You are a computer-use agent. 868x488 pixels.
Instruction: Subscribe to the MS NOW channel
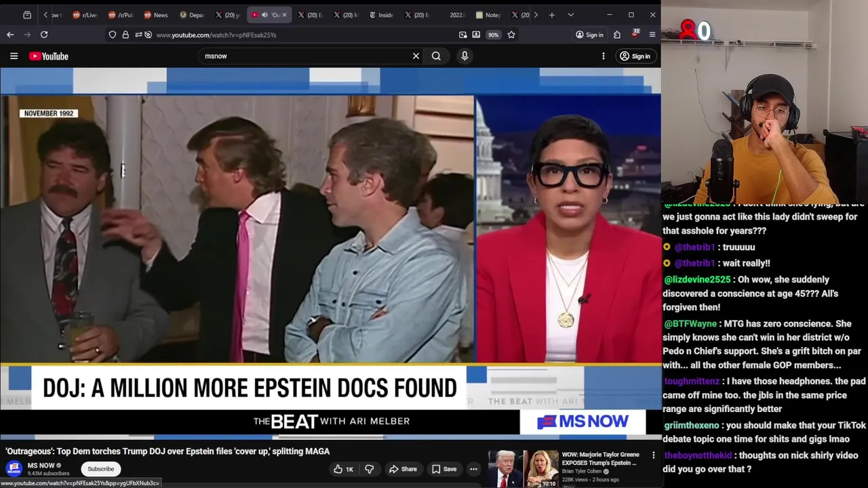tap(100, 469)
